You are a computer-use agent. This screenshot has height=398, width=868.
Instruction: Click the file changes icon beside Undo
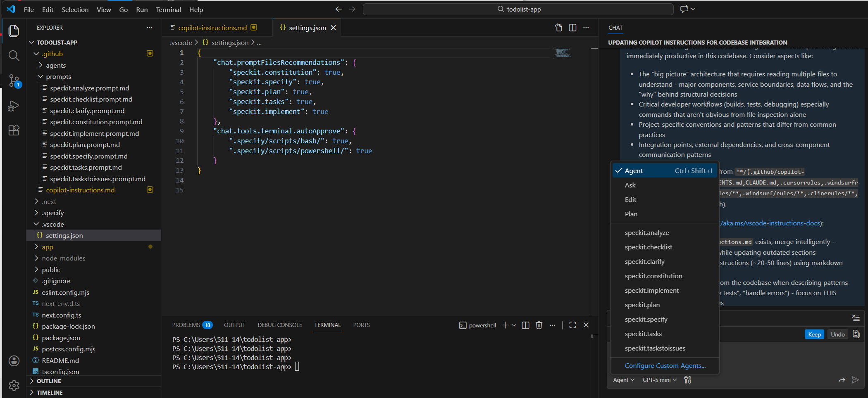(x=856, y=334)
